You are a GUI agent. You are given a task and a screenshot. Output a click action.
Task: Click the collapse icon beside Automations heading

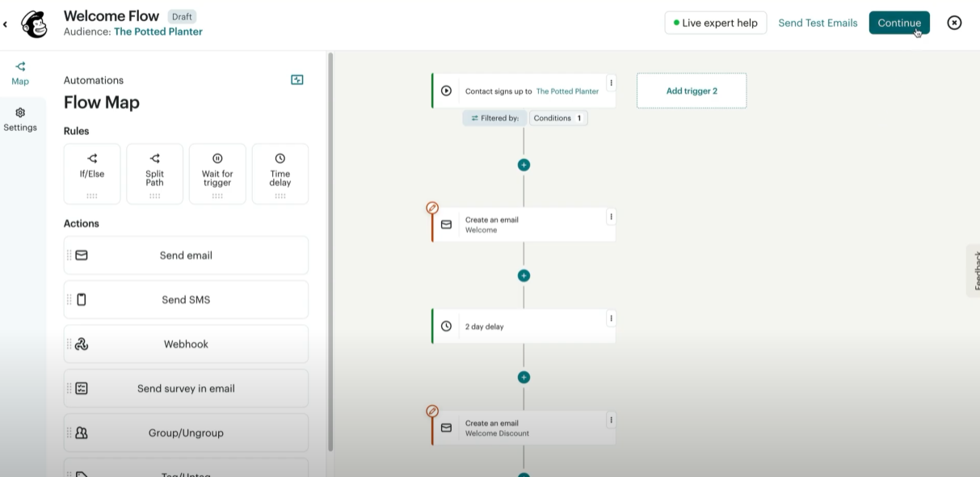297,79
